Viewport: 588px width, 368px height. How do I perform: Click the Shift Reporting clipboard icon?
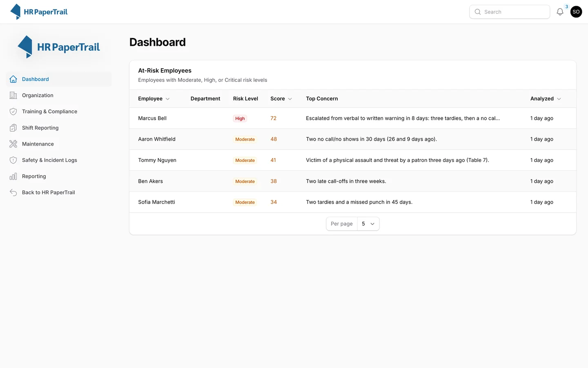pos(13,128)
